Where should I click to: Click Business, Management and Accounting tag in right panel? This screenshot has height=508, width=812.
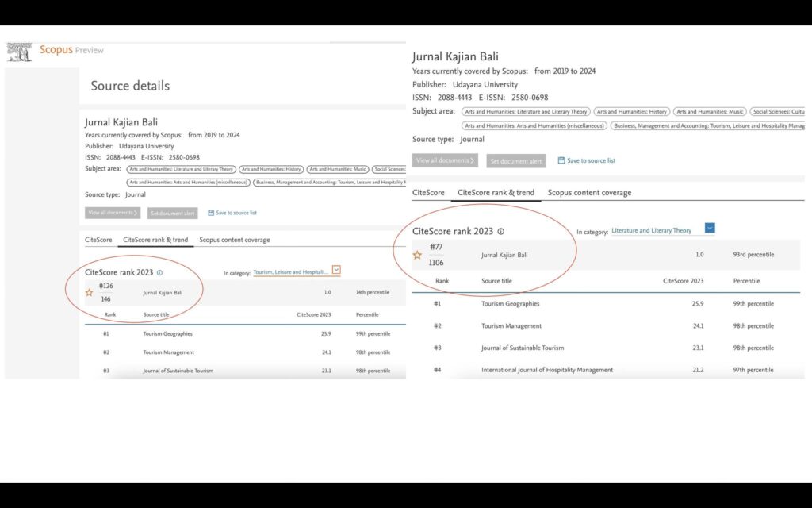click(x=707, y=126)
